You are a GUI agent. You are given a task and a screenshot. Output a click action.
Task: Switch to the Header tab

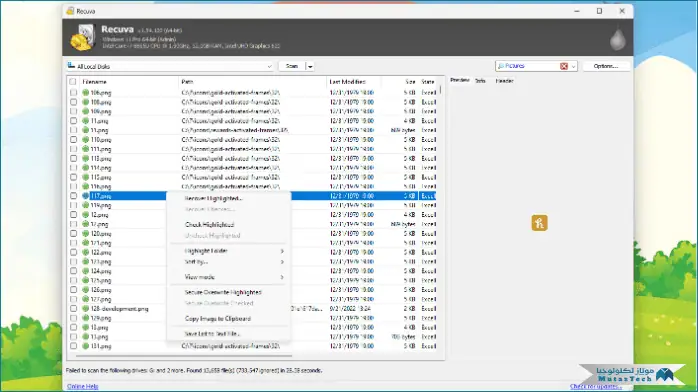pos(504,81)
